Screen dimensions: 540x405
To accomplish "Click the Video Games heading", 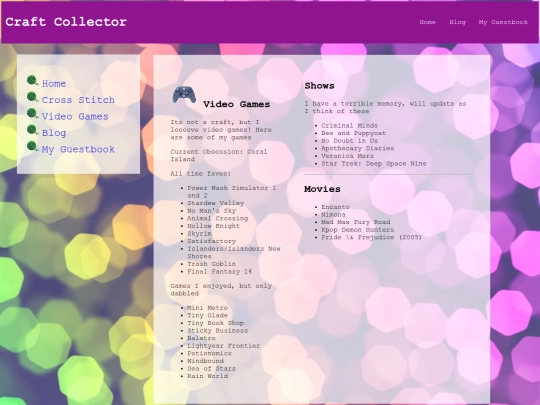I will tap(237, 104).
